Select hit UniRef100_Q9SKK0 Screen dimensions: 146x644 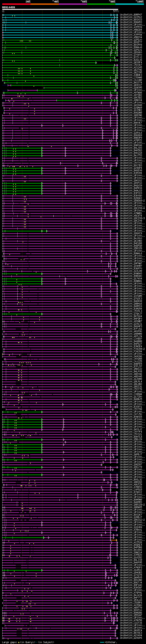click(x=131, y=53)
